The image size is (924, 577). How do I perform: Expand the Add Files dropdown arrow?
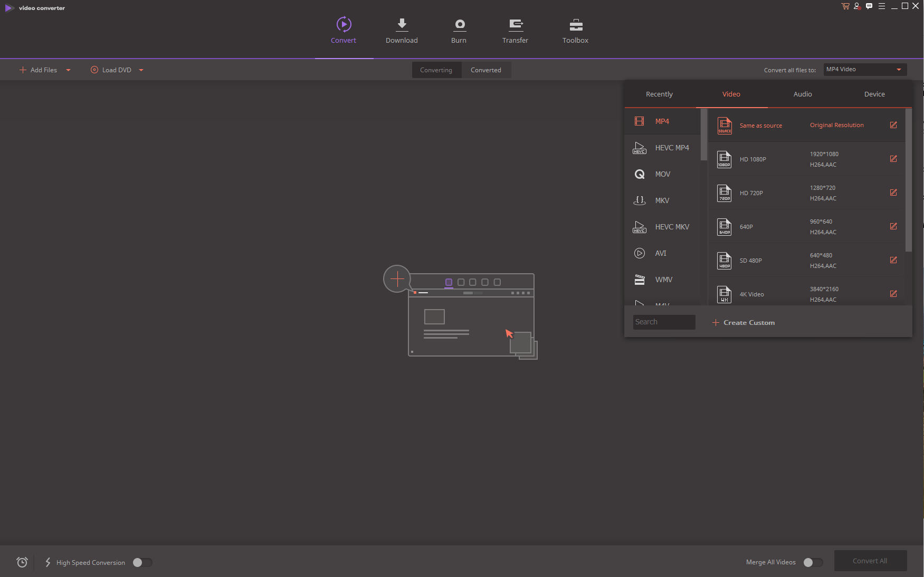68,70
